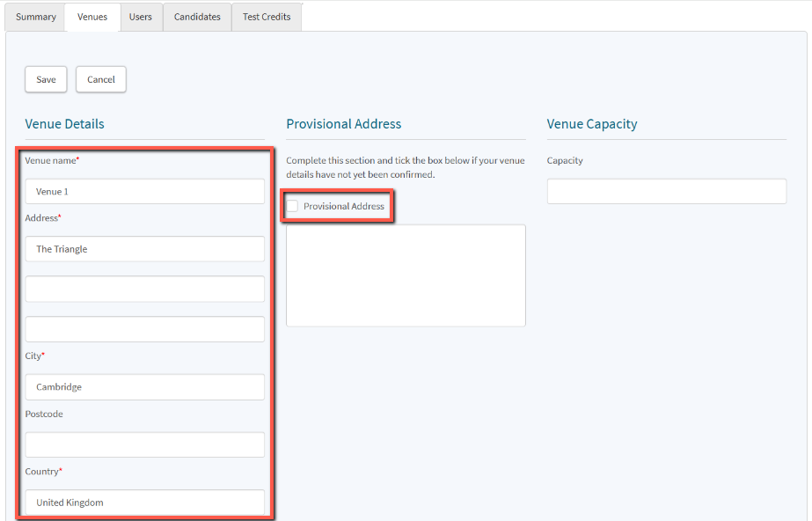This screenshot has height=521, width=812.
Task: Focus the address field containing The Triangle
Action: (x=144, y=249)
